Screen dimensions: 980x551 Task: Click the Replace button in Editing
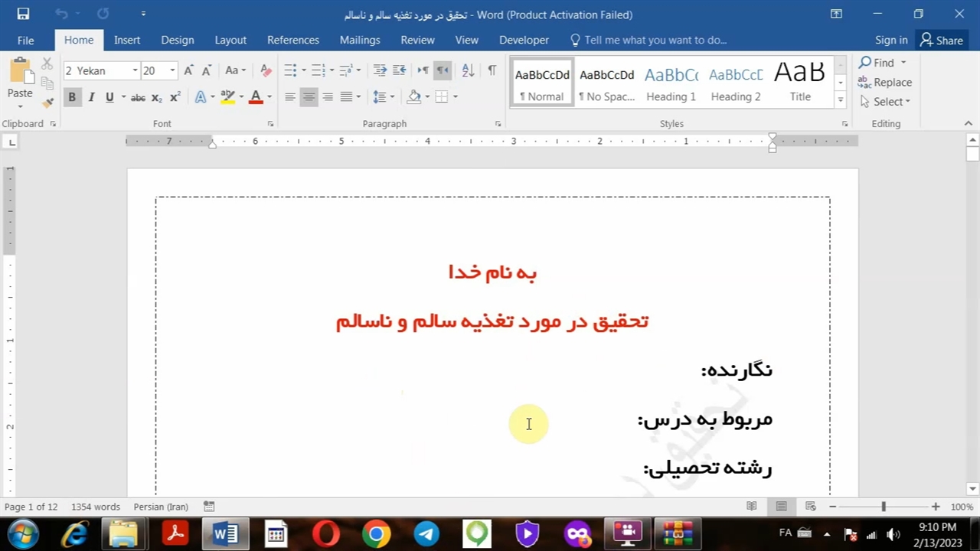(885, 82)
